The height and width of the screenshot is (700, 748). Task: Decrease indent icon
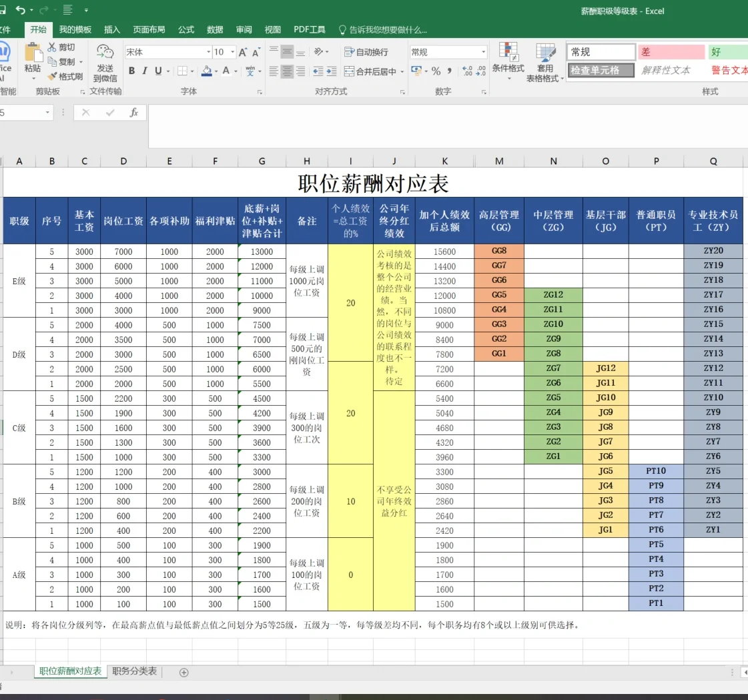pyautogui.click(x=318, y=71)
